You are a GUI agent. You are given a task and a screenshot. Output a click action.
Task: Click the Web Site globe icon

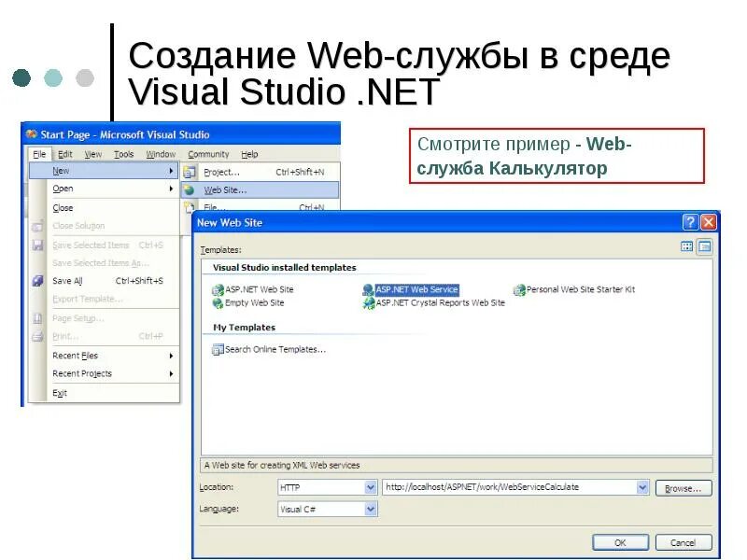[x=190, y=190]
